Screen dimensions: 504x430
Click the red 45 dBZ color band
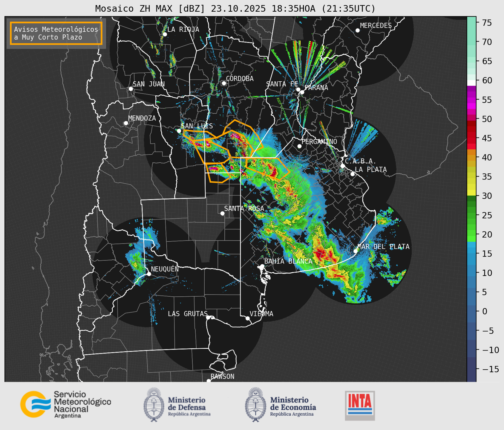471,138
